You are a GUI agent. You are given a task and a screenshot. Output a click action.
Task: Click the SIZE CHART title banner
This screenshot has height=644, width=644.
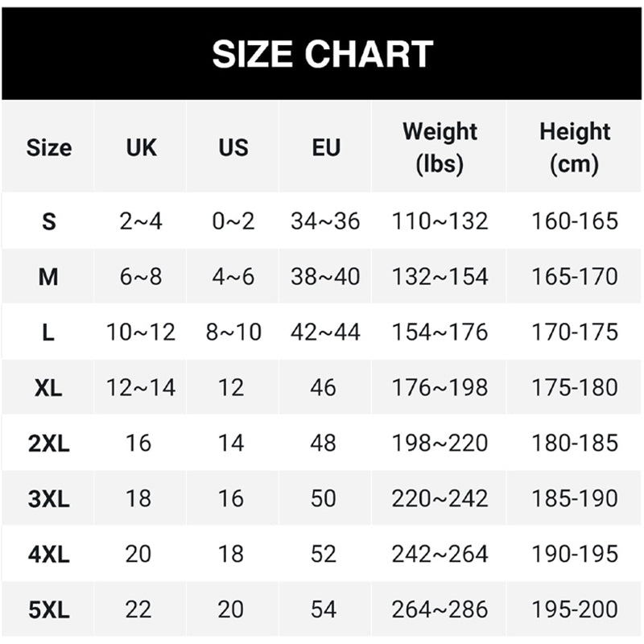322,54
